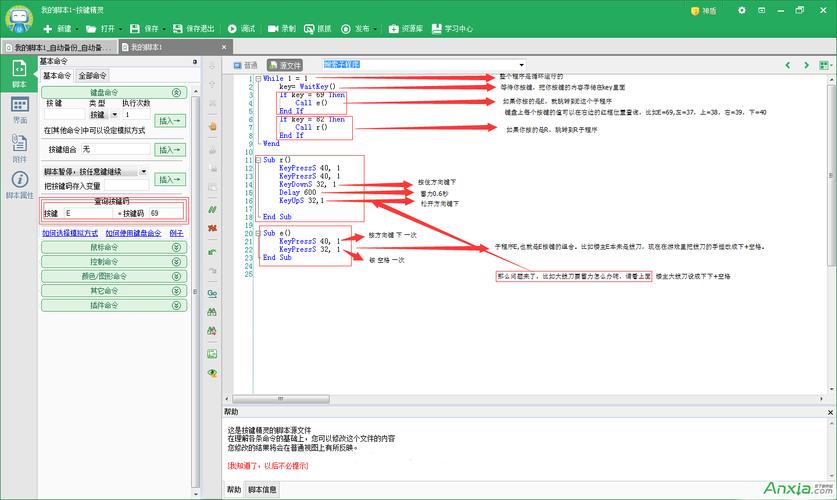Click 保存退出 (Save and exit)
The width and height of the screenshot is (837, 500).
pyautogui.click(x=194, y=29)
